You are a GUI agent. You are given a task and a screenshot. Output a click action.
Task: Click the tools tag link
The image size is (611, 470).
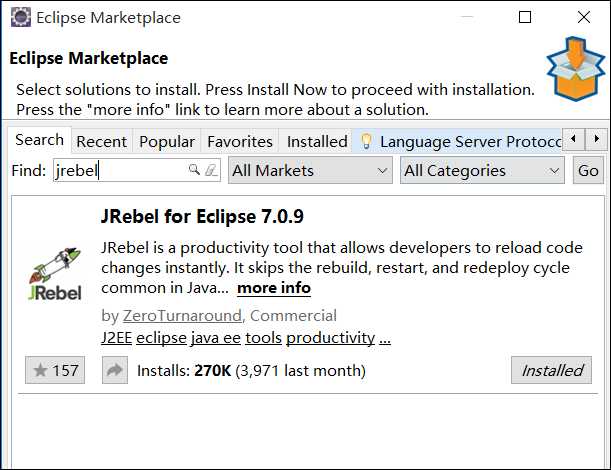point(263,337)
